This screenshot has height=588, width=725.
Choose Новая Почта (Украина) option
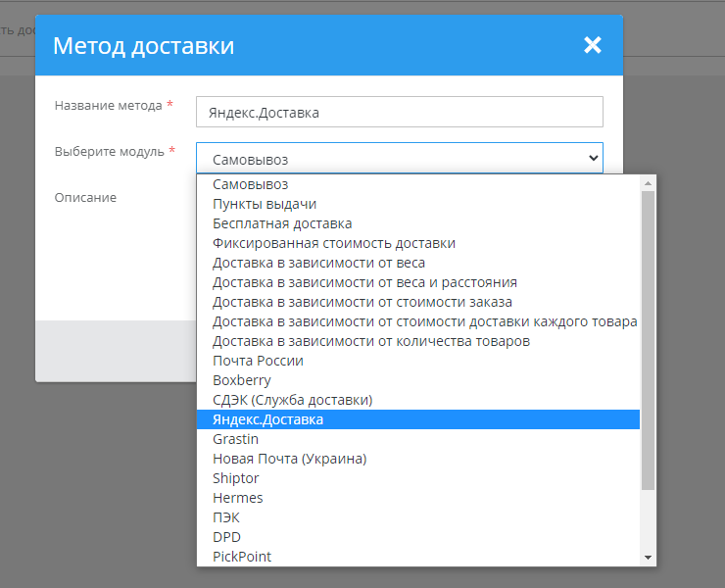289,459
